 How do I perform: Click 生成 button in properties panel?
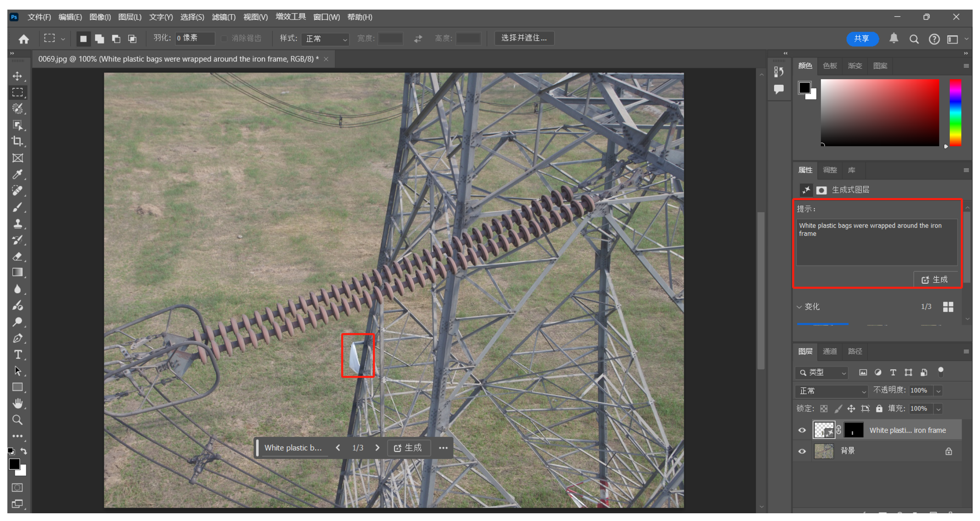(935, 280)
